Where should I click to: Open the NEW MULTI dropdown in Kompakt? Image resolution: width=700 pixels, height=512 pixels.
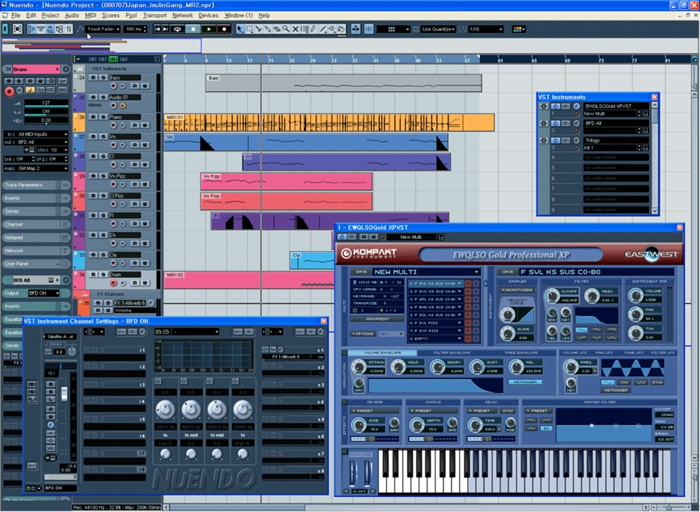click(426, 272)
